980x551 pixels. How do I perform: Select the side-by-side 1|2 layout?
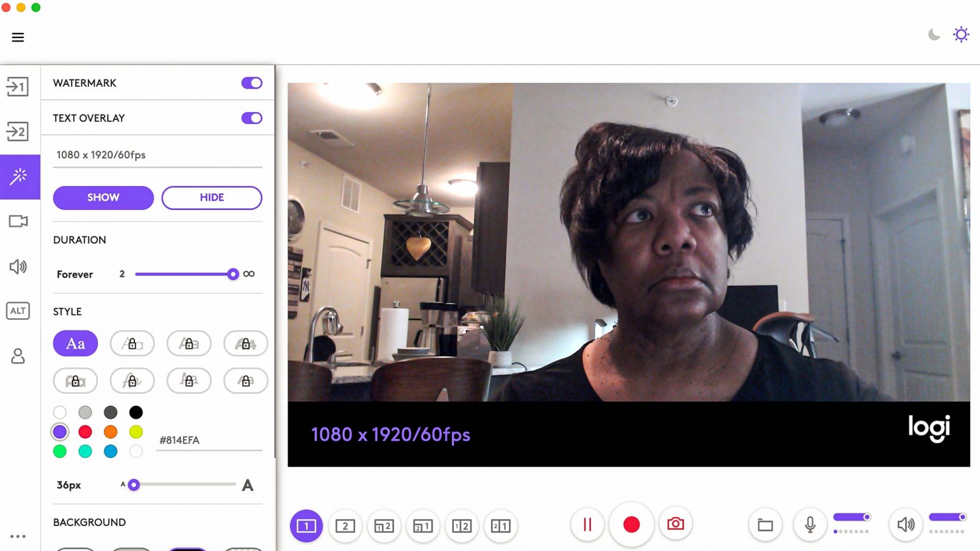pos(461,526)
